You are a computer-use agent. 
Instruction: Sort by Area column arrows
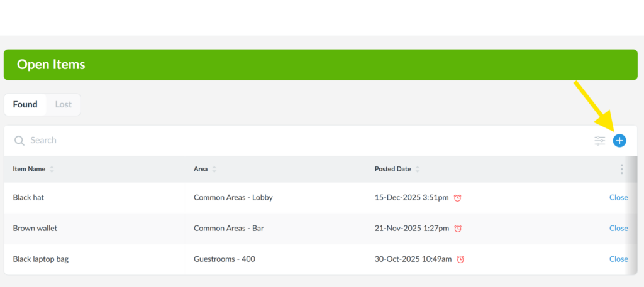click(214, 170)
